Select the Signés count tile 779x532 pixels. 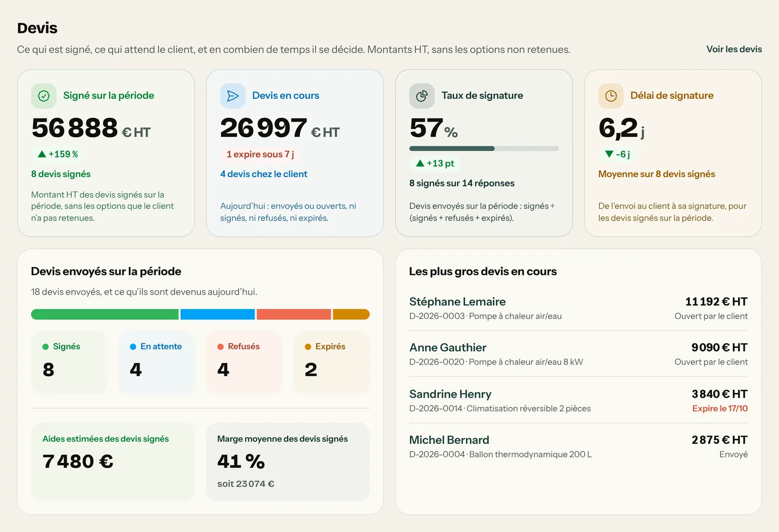pyautogui.click(x=69, y=362)
